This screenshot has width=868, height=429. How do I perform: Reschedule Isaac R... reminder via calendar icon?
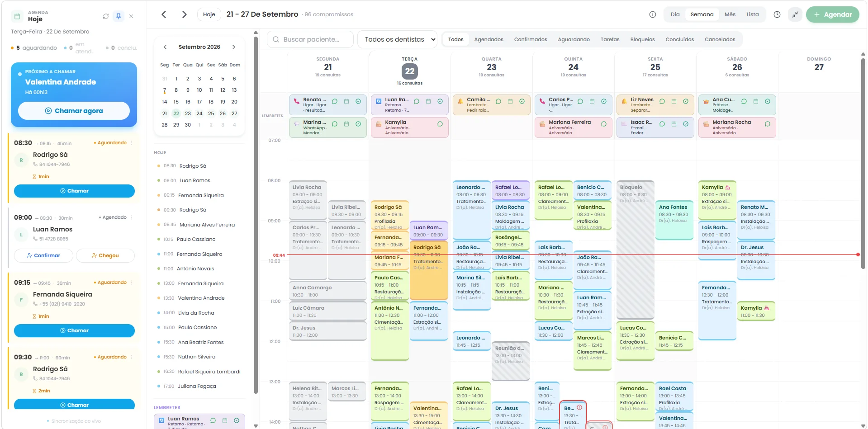tap(674, 124)
